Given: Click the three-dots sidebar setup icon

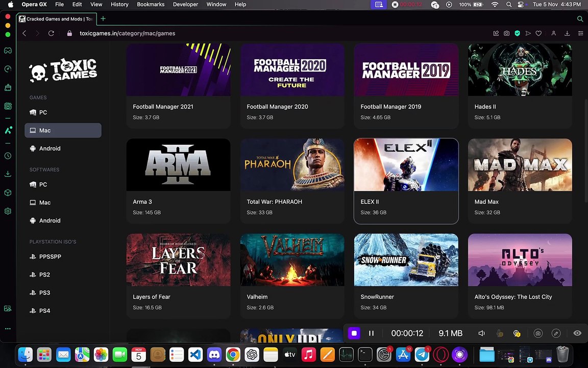Looking at the screenshot, I should click(8, 329).
